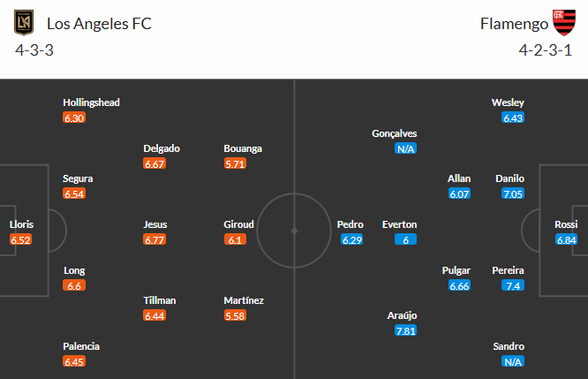
Task: Select Pedro's player name
Action: pyautogui.click(x=351, y=224)
